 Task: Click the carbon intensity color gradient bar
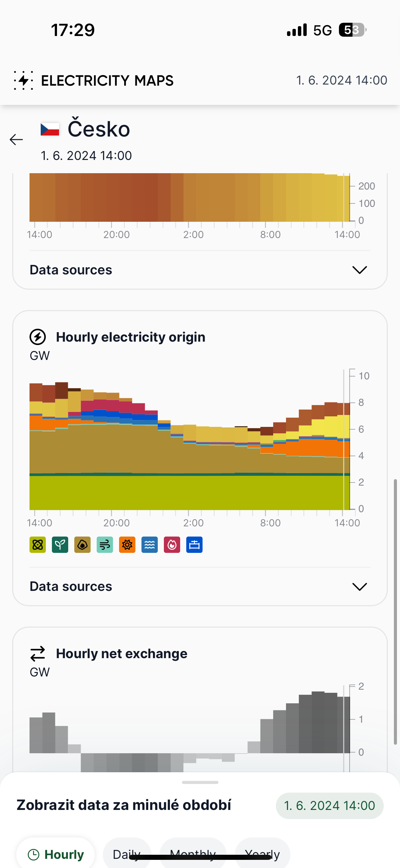(x=187, y=198)
